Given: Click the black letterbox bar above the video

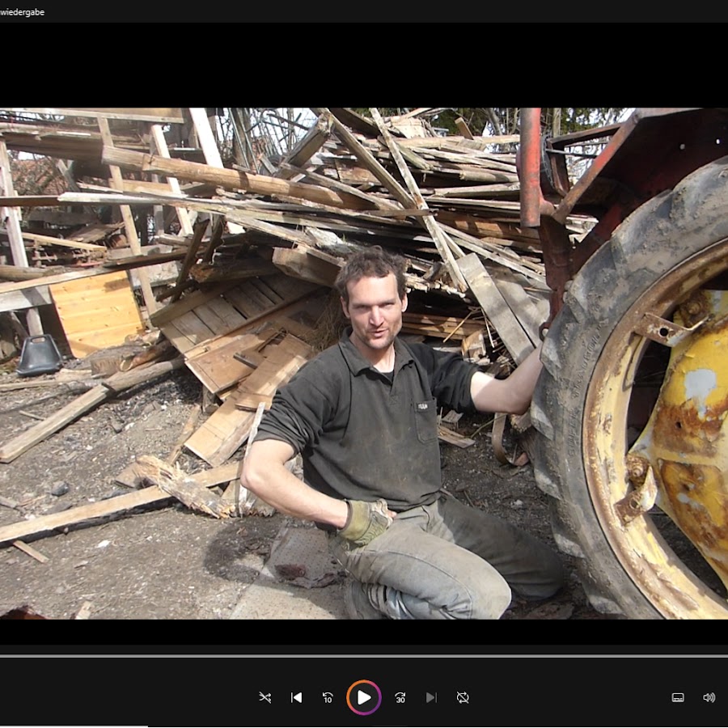Looking at the screenshot, I should point(364,65).
